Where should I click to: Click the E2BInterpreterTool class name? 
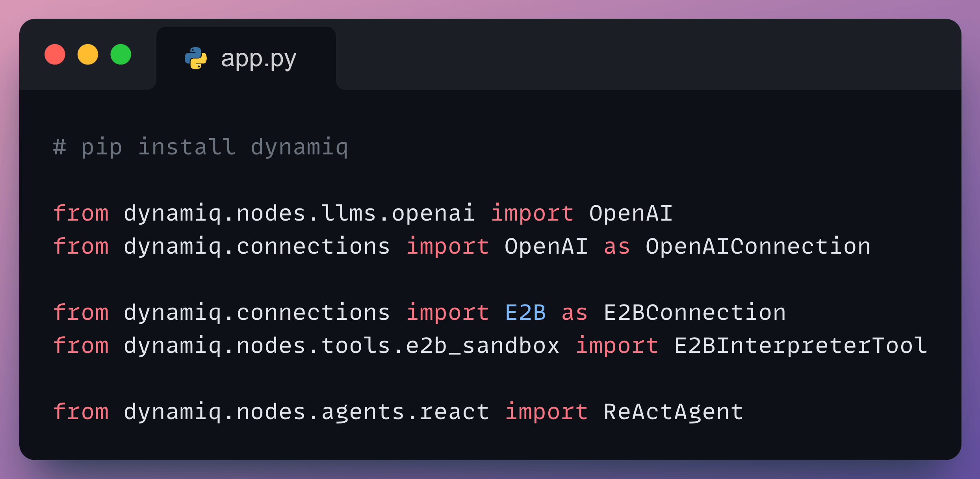click(x=801, y=346)
